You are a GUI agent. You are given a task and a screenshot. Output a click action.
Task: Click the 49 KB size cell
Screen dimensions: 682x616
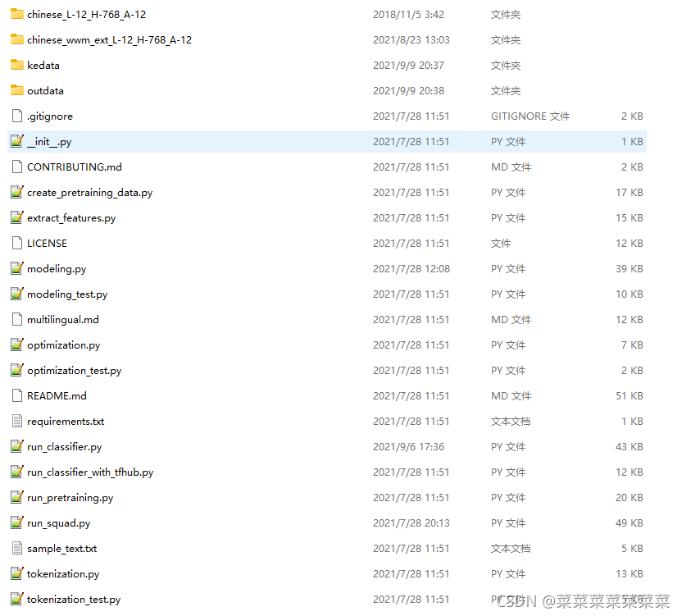[630, 522]
